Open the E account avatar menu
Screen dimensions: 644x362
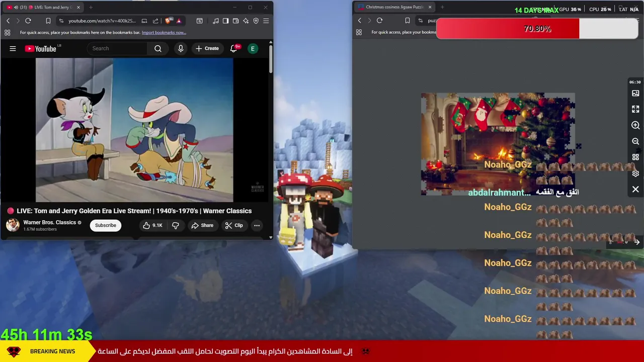[x=253, y=48]
